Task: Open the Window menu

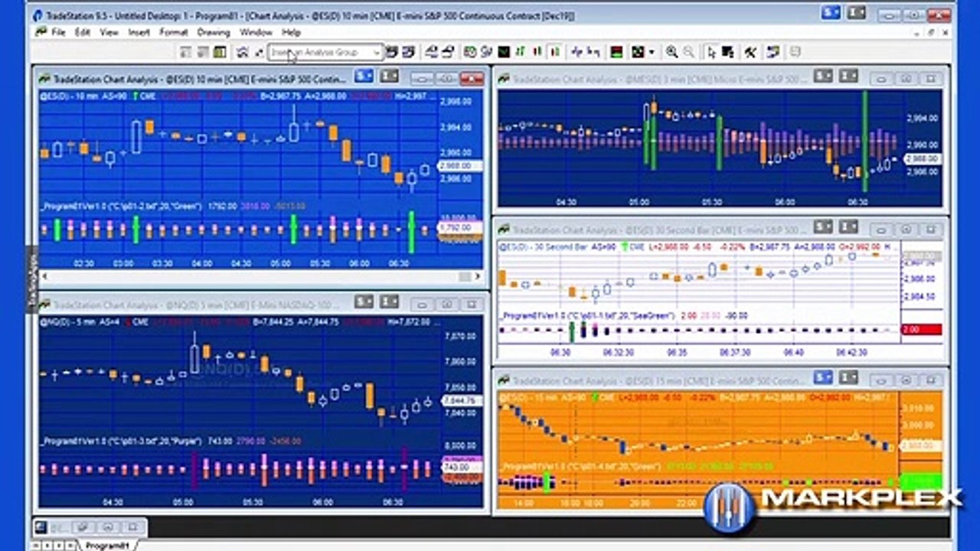Action: click(256, 32)
